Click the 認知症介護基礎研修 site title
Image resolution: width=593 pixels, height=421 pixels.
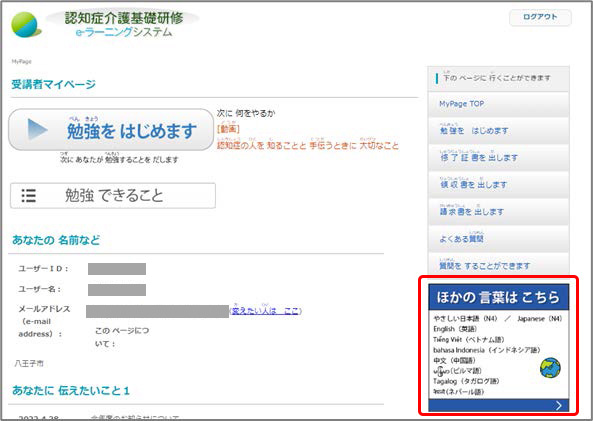tap(124, 17)
